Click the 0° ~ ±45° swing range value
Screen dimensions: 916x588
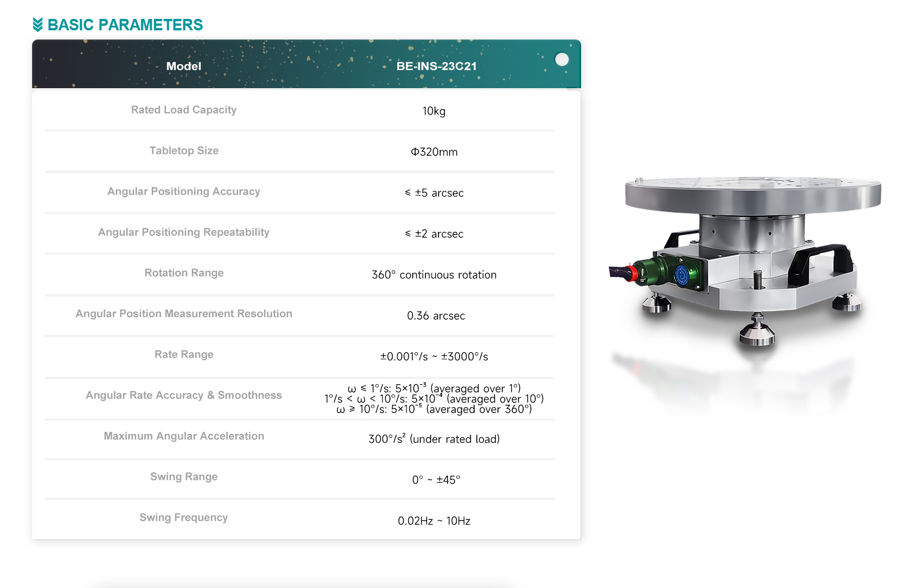tap(436, 480)
